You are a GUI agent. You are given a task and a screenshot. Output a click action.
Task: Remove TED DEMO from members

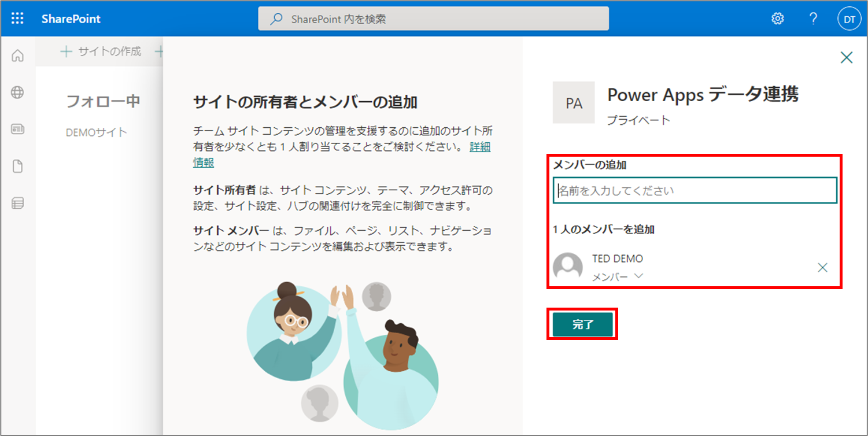coord(822,268)
